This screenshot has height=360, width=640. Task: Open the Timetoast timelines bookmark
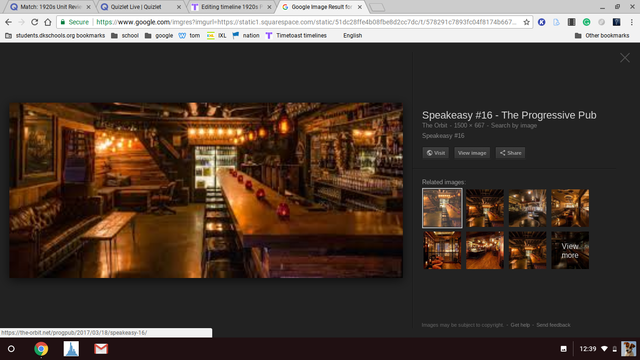(x=296, y=36)
